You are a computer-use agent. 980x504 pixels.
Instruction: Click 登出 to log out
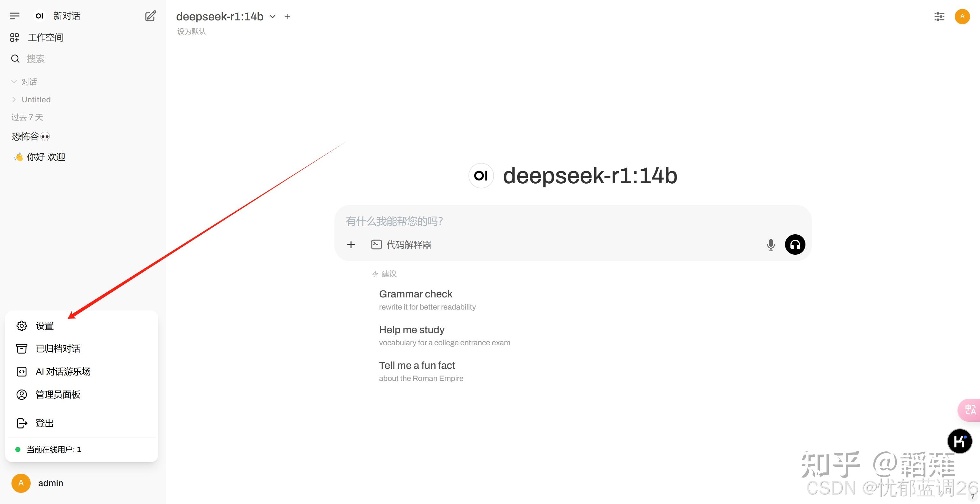point(44,423)
